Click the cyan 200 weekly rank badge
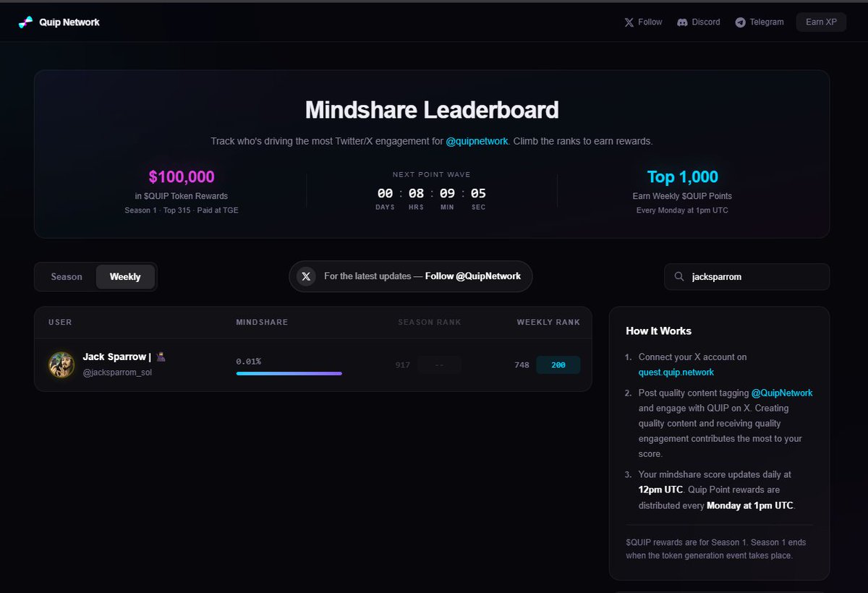Screen dimensions: 868x593 tap(558, 364)
